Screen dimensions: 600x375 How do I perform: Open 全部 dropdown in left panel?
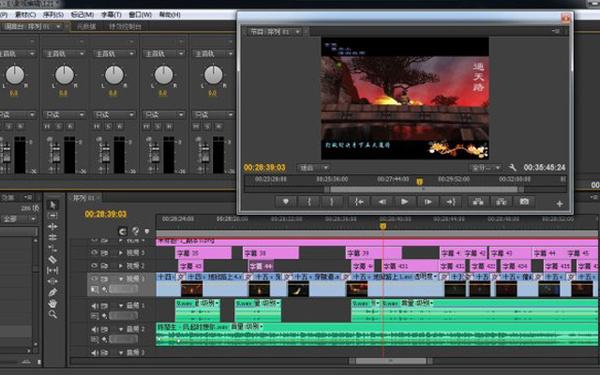18,219
